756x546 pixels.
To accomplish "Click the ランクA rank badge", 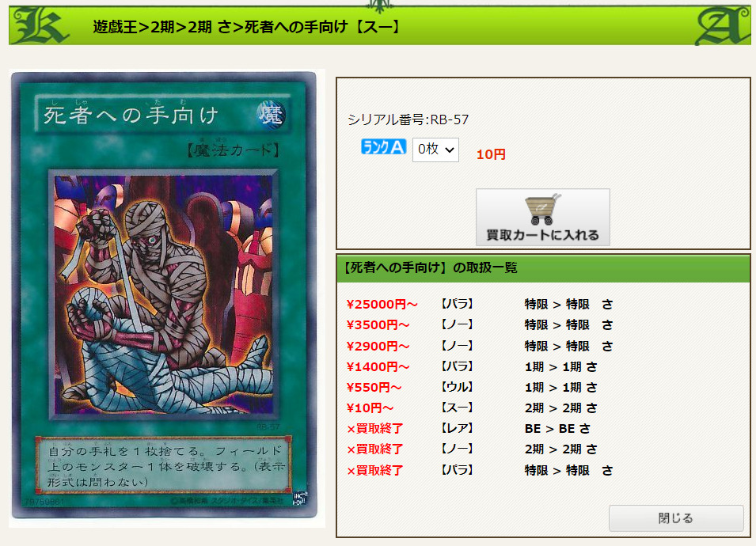I will coord(384,146).
